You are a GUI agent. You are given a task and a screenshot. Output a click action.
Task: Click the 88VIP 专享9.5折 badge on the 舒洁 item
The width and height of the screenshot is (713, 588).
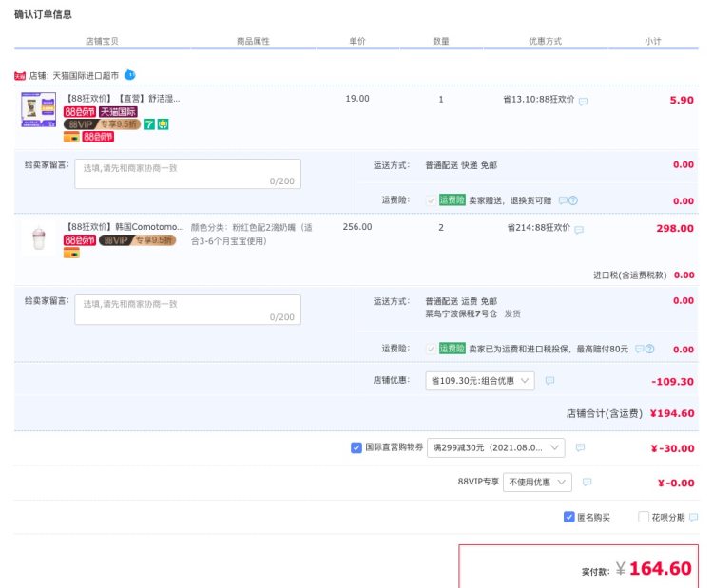[x=102, y=124]
